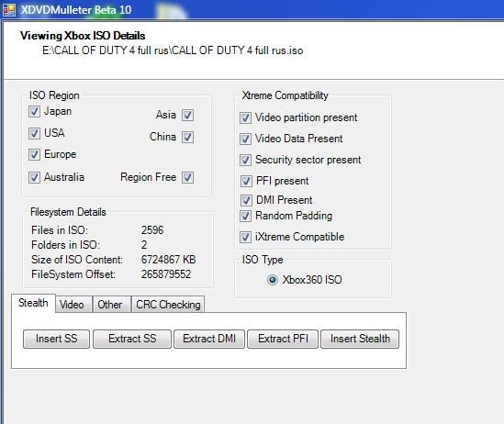Toggle the iXtreme Compatible checkbox
This screenshot has height=424, width=504.
245,238
